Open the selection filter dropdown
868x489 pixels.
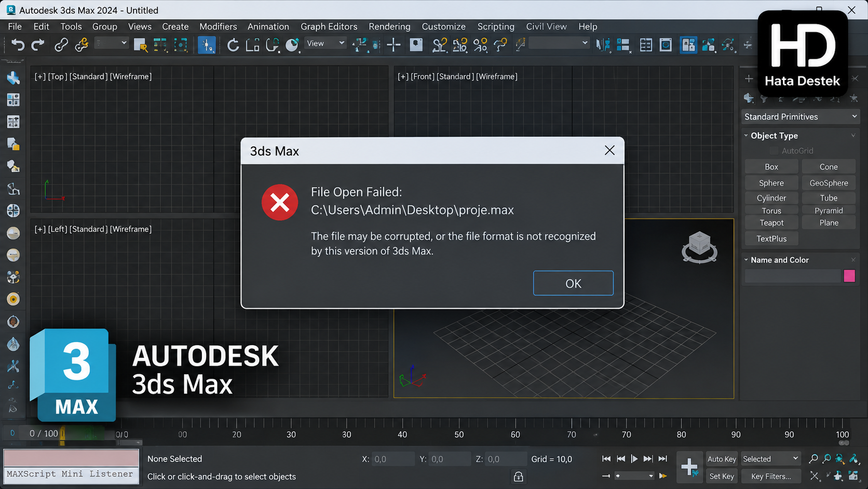[111, 43]
